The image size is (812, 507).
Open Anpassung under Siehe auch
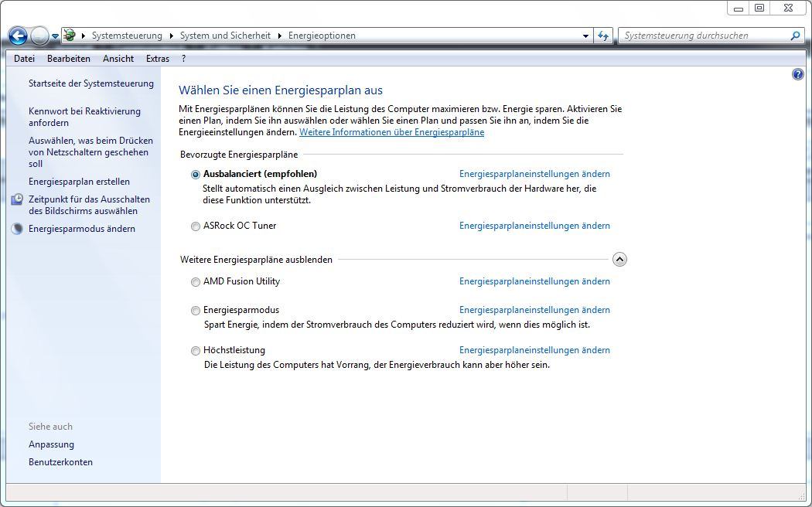(x=51, y=444)
